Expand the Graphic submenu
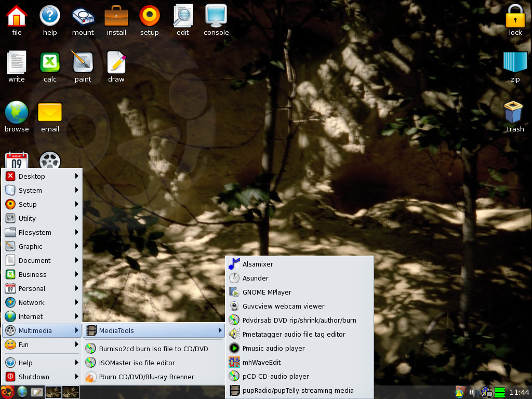Viewport: 532px width, 399px height. tap(42, 246)
